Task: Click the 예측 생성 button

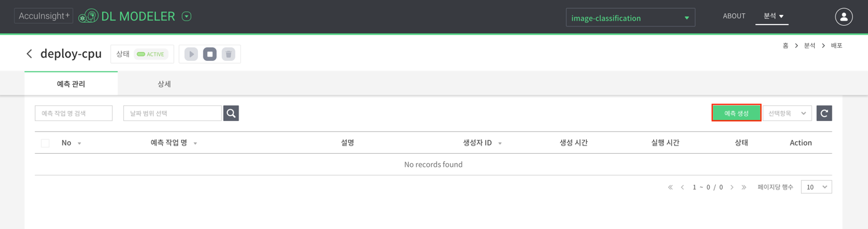Action: coord(736,113)
